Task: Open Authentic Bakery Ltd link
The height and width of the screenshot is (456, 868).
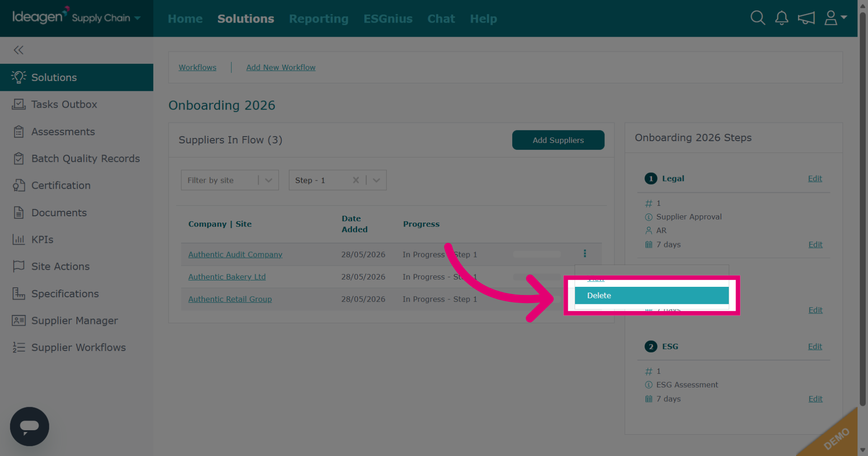Action: pyautogui.click(x=227, y=277)
